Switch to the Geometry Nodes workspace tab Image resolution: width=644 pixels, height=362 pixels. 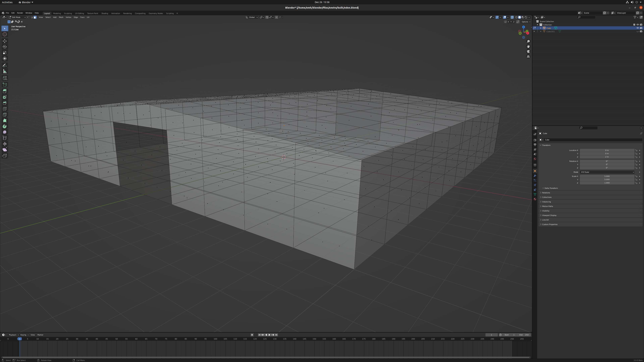(x=156, y=13)
